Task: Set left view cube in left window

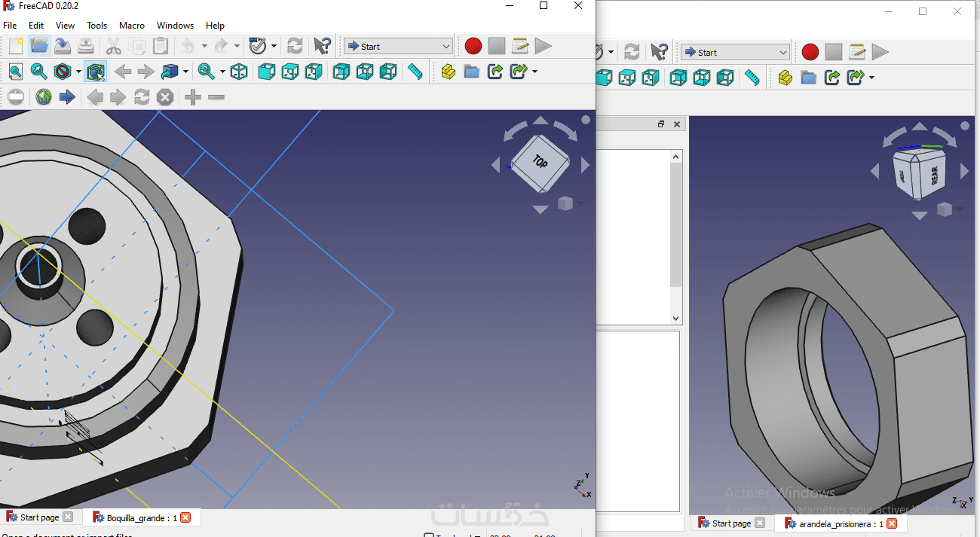Action: point(388,72)
